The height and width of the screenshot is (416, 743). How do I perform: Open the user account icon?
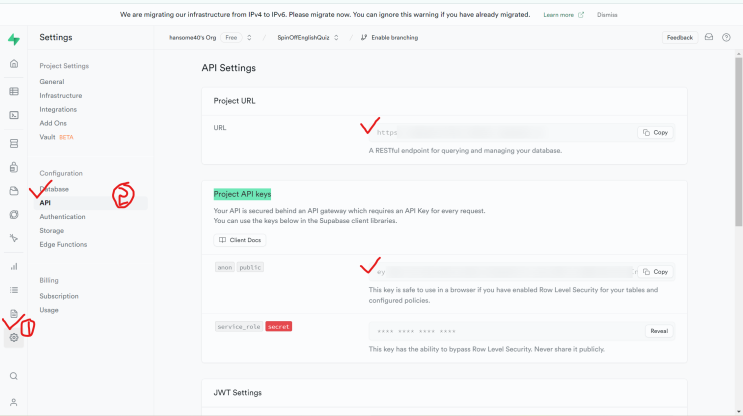click(14, 401)
